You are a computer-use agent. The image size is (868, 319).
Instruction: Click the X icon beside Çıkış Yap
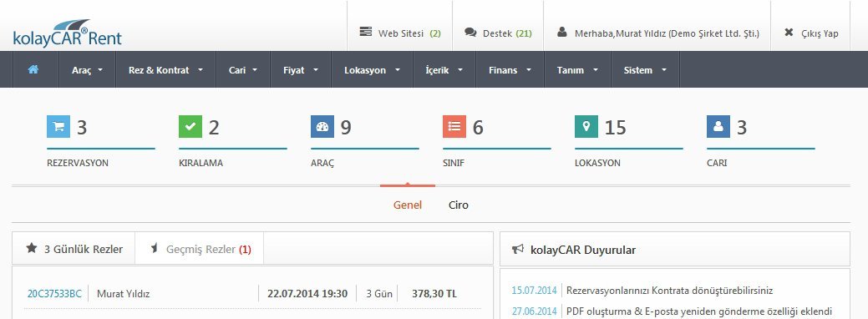pyautogui.click(x=789, y=32)
